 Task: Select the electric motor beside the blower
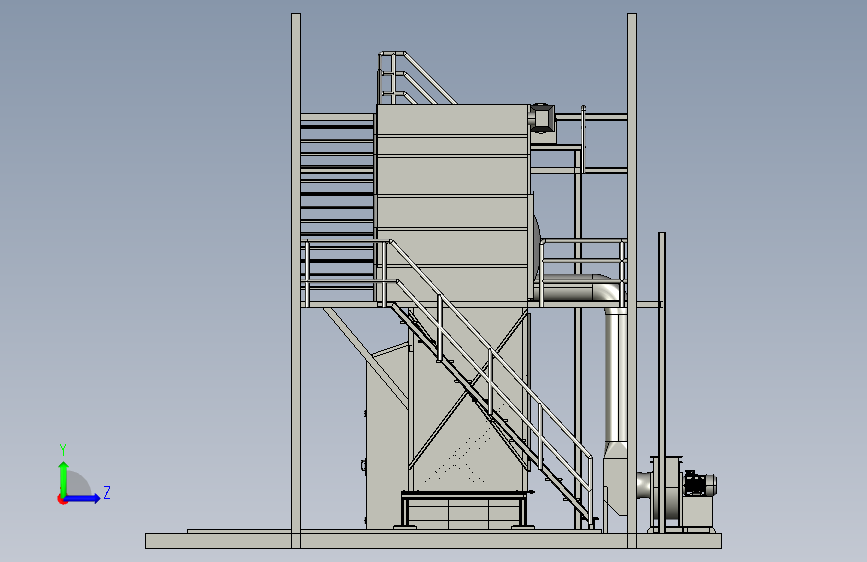[700, 485]
